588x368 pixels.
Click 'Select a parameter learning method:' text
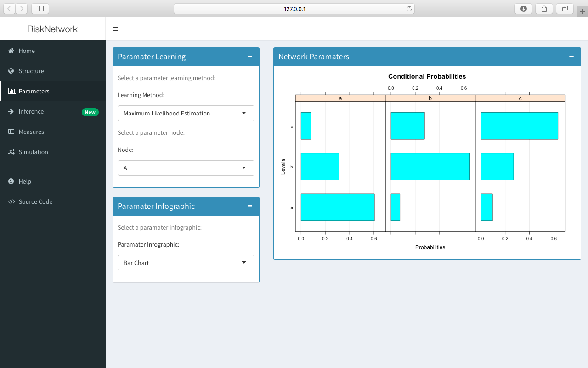click(x=166, y=78)
